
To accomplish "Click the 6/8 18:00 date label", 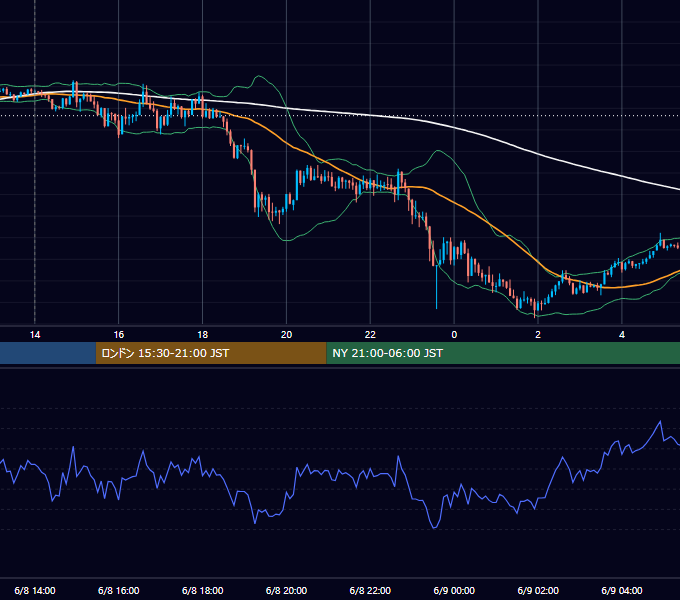I will click(x=203, y=590).
